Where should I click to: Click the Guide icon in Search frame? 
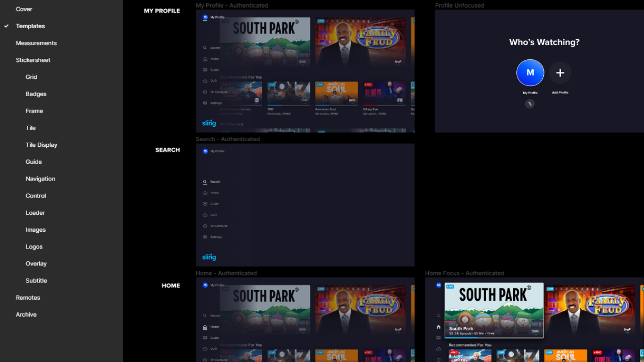205,204
